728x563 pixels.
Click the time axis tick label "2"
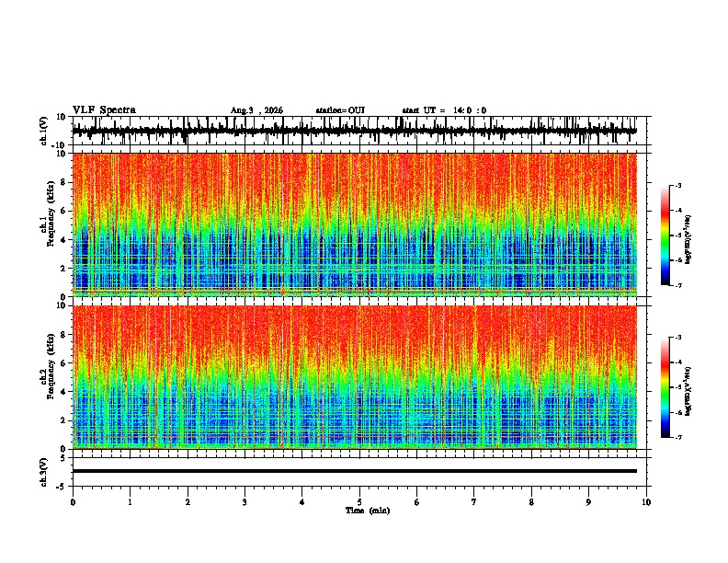[188, 502]
